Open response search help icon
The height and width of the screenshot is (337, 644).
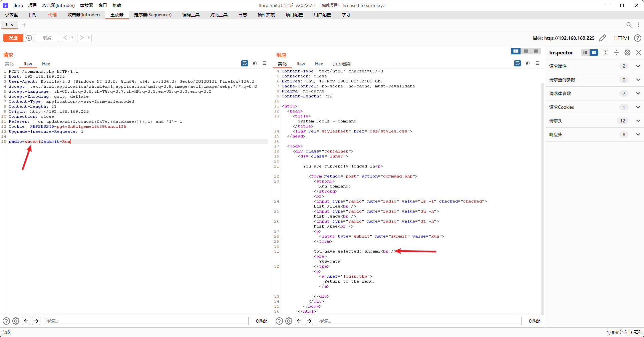pos(279,321)
